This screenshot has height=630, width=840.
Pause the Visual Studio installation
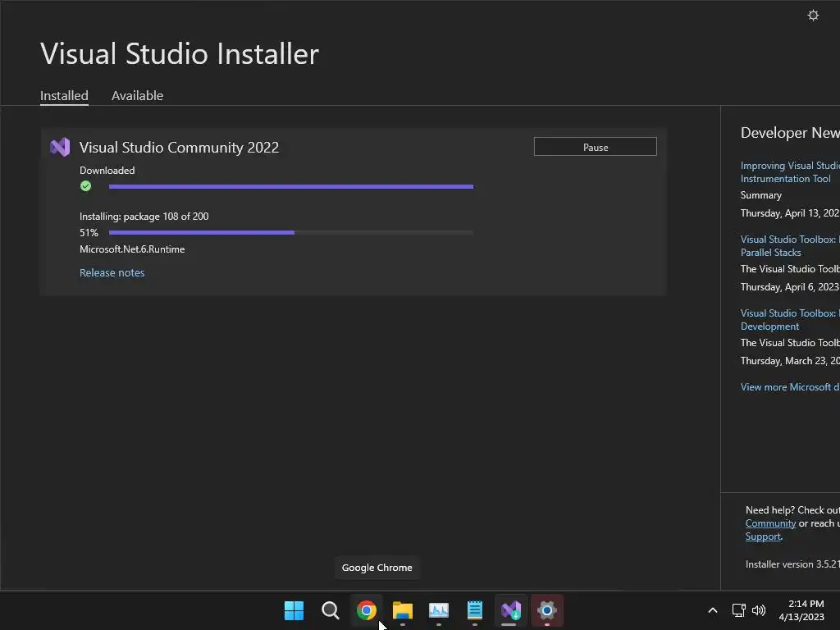[x=596, y=147]
